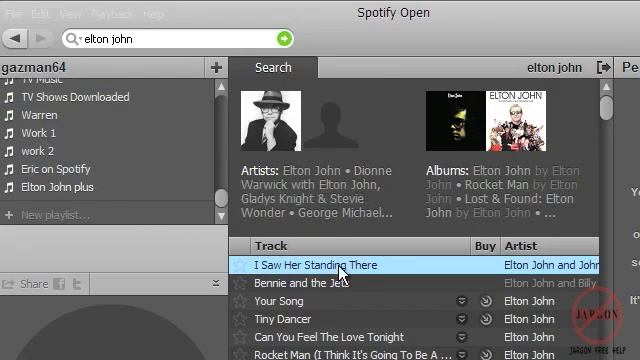This screenshot has height=360, width=640.
Task: Select track Your Song
Action: click(279, 301)
